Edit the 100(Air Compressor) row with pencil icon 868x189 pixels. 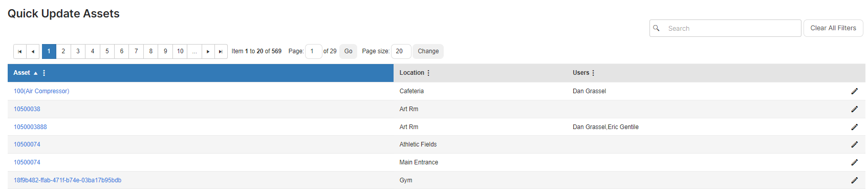tap(854, 91)
